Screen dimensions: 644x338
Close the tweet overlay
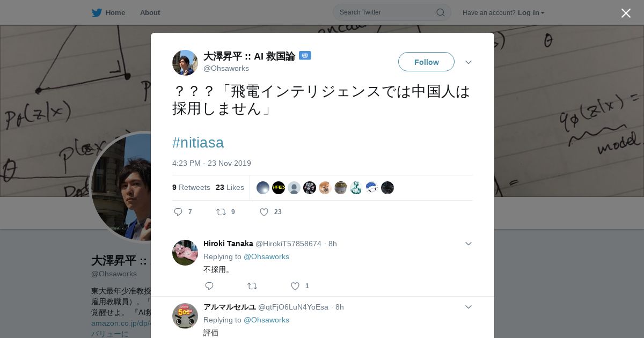click(626, 13)
